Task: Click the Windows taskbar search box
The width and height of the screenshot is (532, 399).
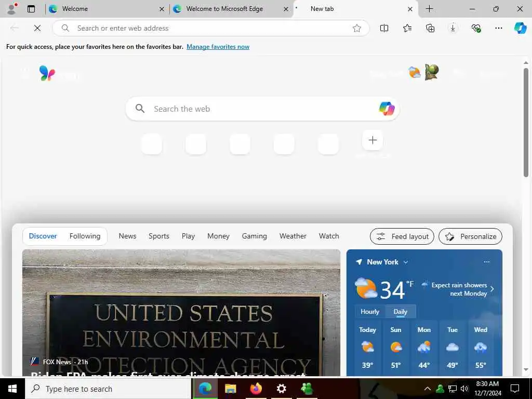Action: tap(108, 389)
